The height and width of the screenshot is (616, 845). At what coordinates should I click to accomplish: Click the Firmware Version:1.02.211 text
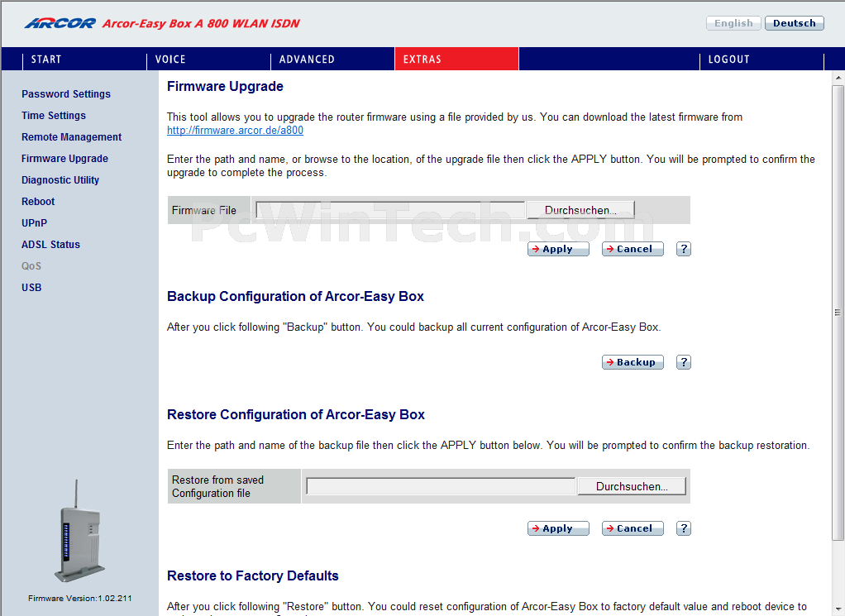pyautogui.click(x=79, y=598)
